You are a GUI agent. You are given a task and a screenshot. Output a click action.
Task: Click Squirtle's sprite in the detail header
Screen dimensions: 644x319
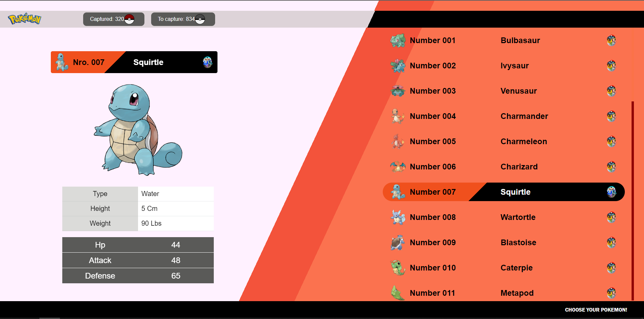[61, 62]
